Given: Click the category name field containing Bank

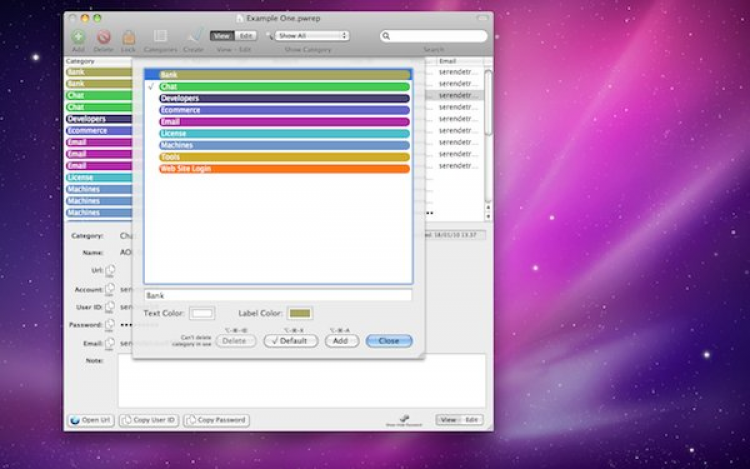Looking at the screenshot, I should [x=277, y=295].
